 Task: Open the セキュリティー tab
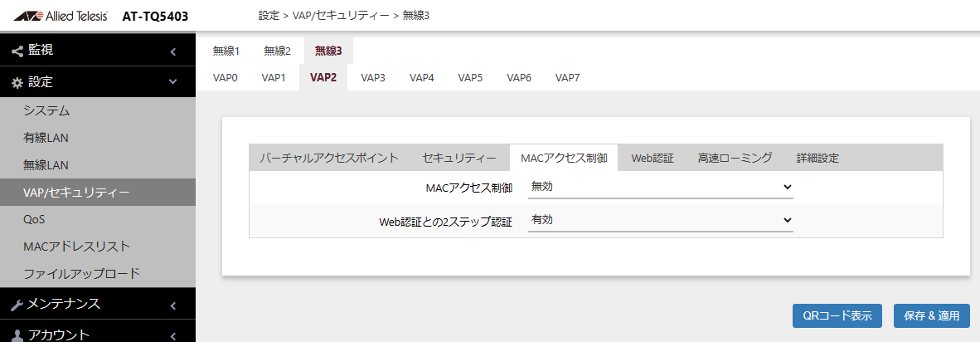point(459,158)
